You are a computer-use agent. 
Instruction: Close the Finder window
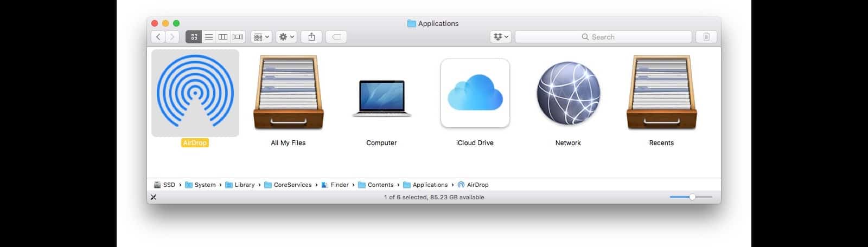(x=155, y=23)
